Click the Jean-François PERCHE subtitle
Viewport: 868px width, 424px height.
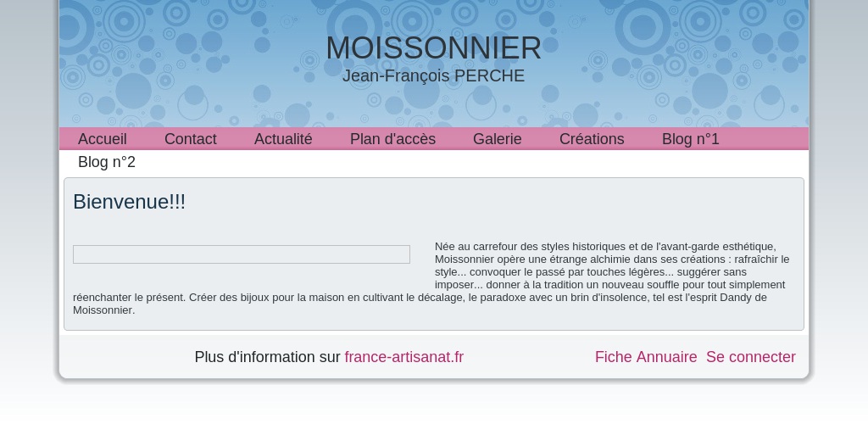(433, 75)
